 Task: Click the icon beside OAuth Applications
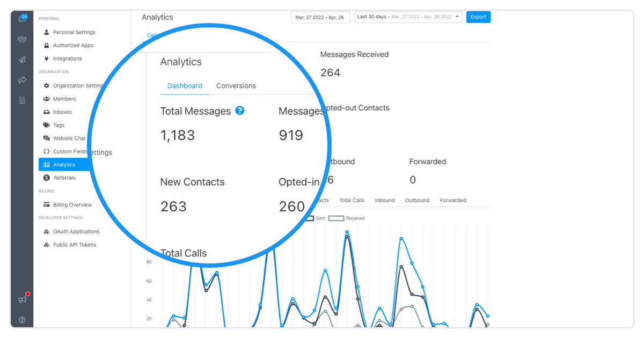pyautogui.click(x=47, y=231)
